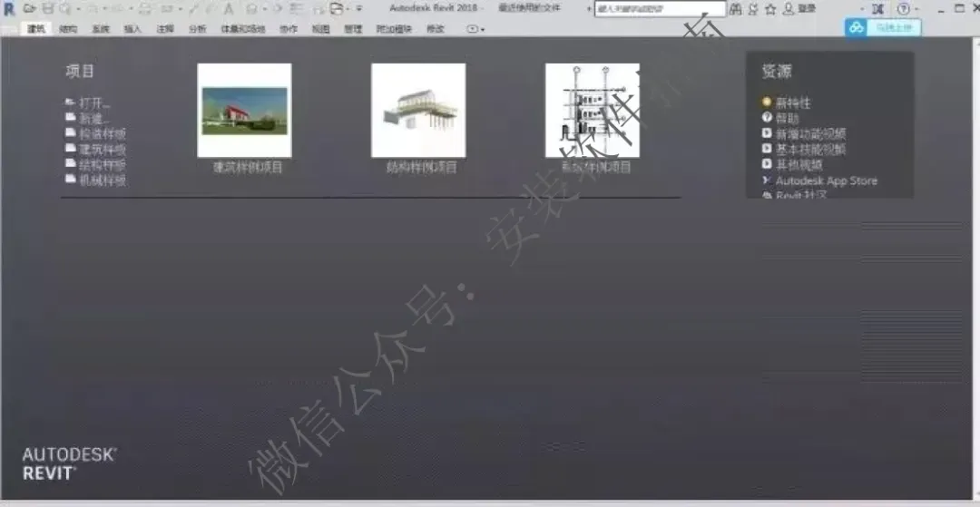Open the Help question mark icon
This screenshot has height=507, width=980.
point(904,9)
